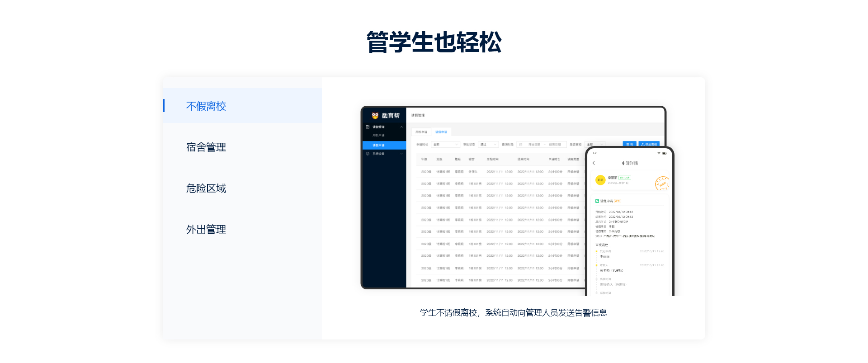Click the green 请假申请 icon on phone
The width and height of the screenshot is (868, 363).
tap(597, 201)
